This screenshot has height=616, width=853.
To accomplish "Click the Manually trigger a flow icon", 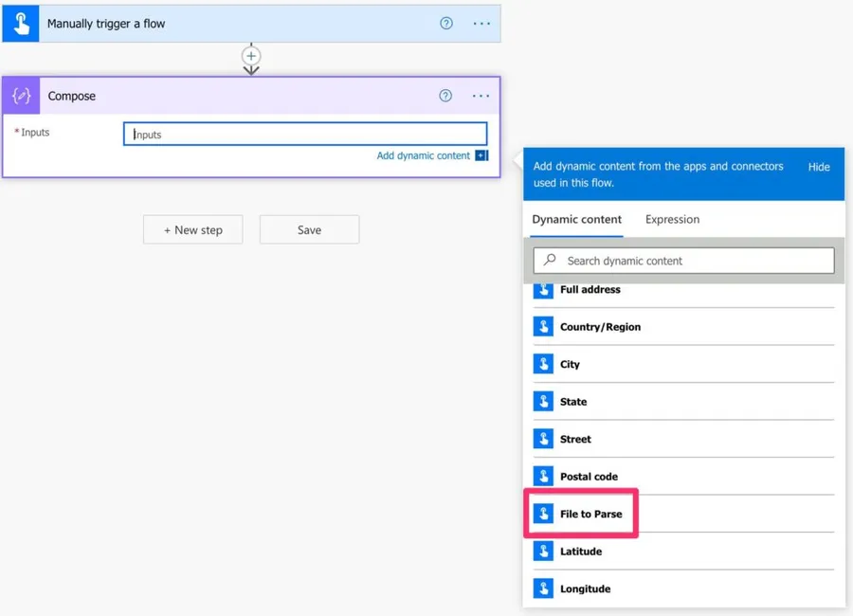I will click(x=20, y=24).
